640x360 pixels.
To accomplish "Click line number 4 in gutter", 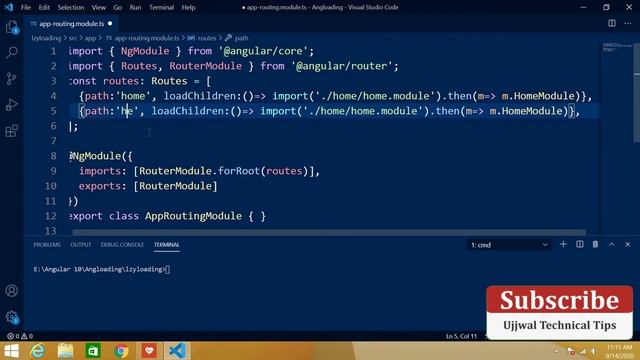I will (x=53, y=96).
